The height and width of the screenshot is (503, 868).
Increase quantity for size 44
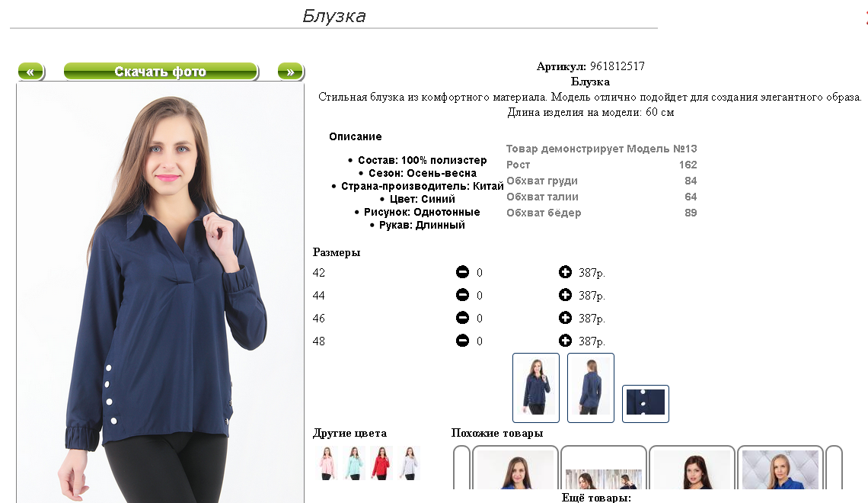tap(565, 295)
